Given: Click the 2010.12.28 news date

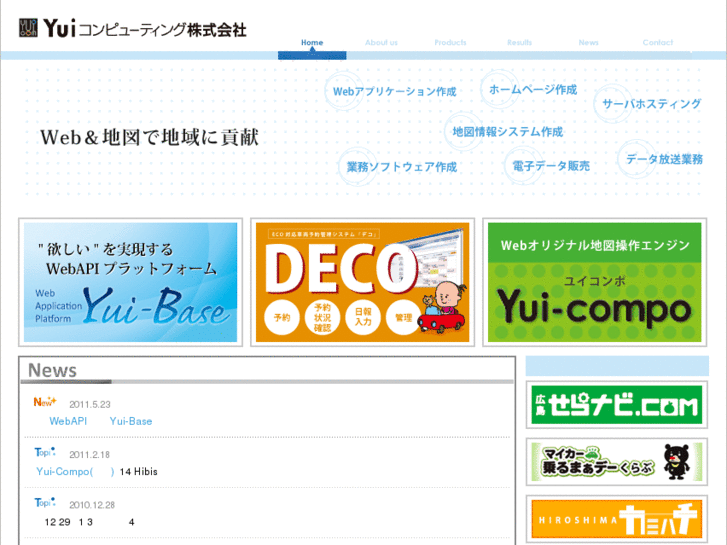Looking at the screenshot, I should tap(92, 505).
